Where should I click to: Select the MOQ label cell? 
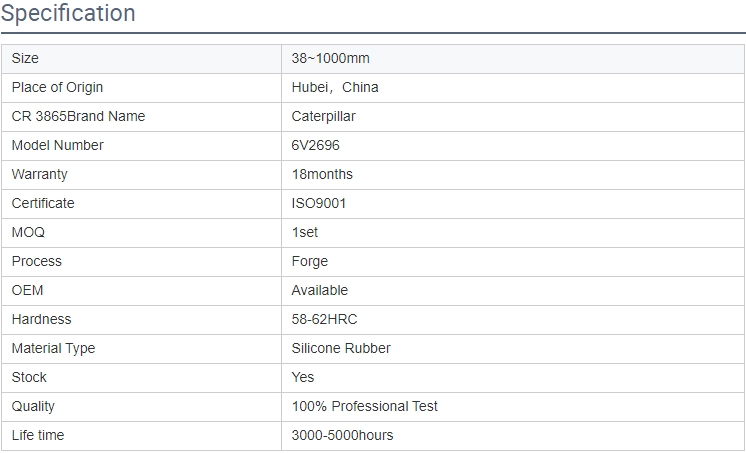(141, 233)
